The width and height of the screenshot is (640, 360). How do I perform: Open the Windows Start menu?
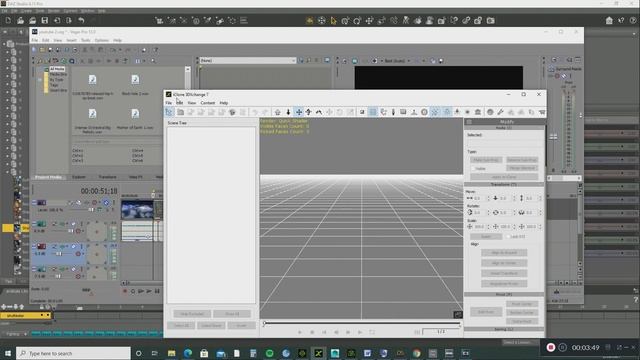[x=8, y=353]
